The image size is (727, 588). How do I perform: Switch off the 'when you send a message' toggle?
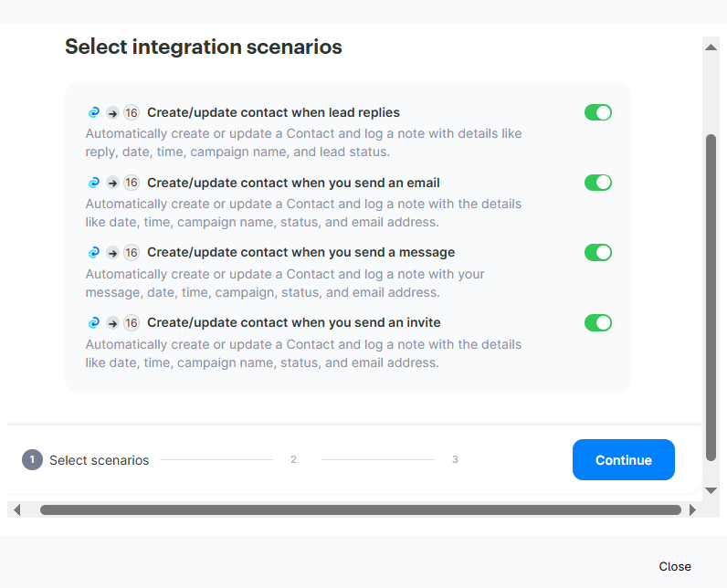(598, 252)
